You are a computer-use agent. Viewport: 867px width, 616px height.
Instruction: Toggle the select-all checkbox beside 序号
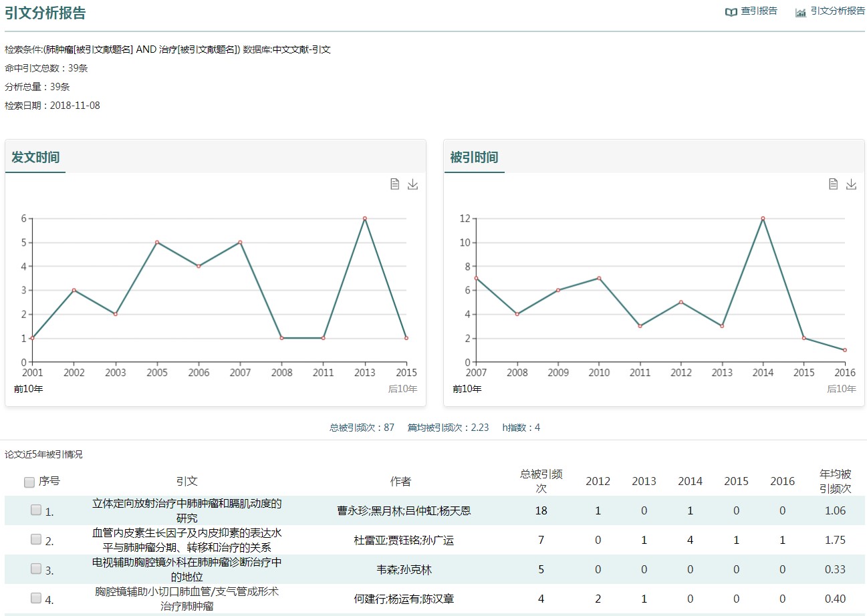point(29,482)
